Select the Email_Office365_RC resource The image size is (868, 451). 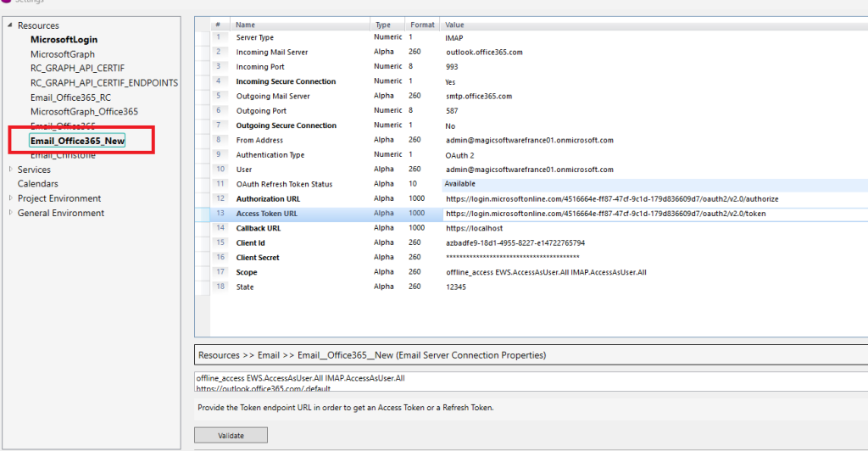click(70, 97)
